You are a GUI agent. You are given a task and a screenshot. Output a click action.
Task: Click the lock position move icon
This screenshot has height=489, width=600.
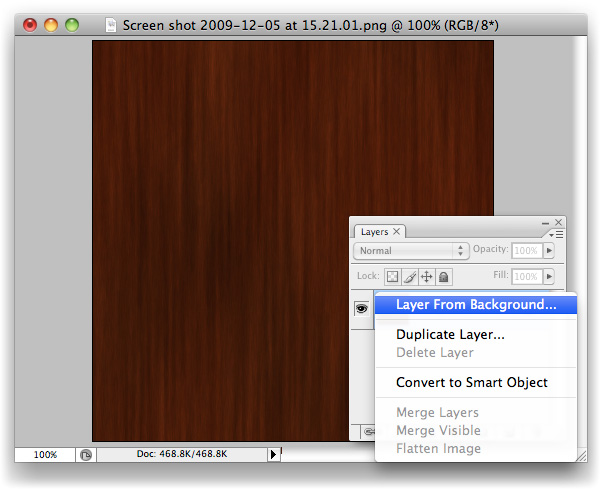tap(426, 276)
